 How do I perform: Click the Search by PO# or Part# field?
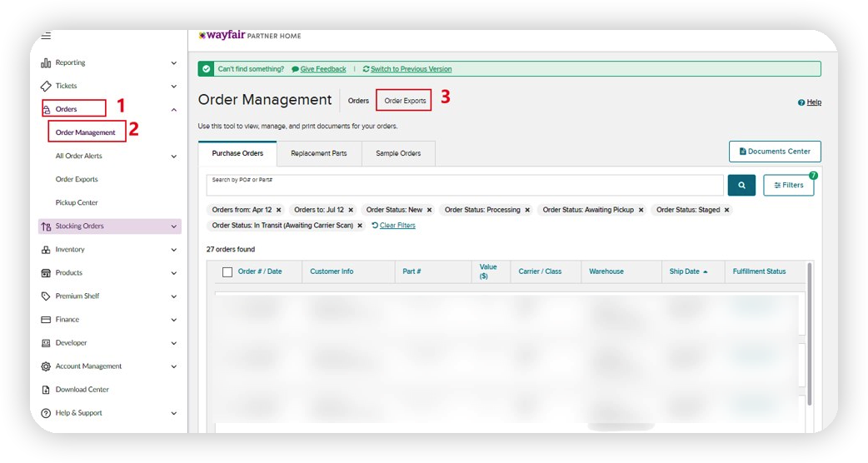pos(464,186)
